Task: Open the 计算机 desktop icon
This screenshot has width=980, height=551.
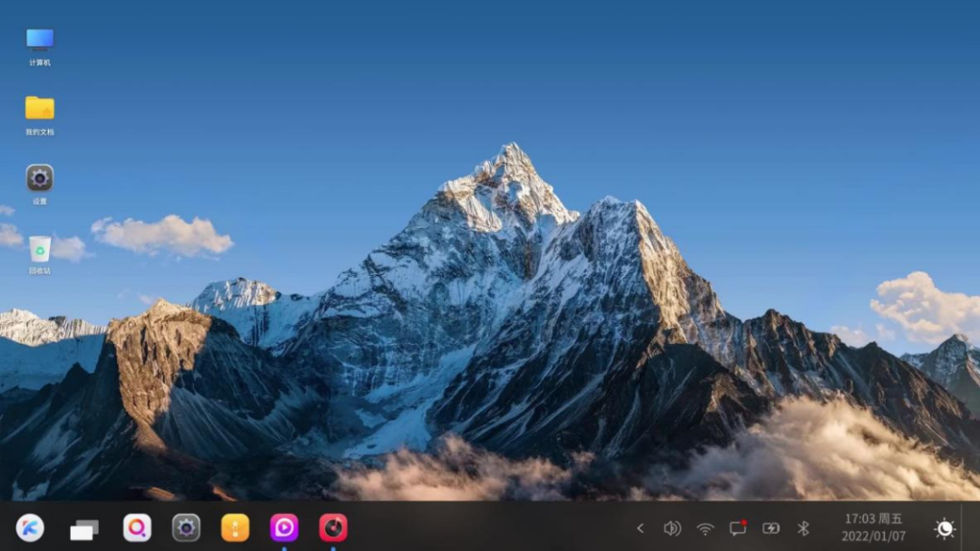Action: click(x=39, y=47)
